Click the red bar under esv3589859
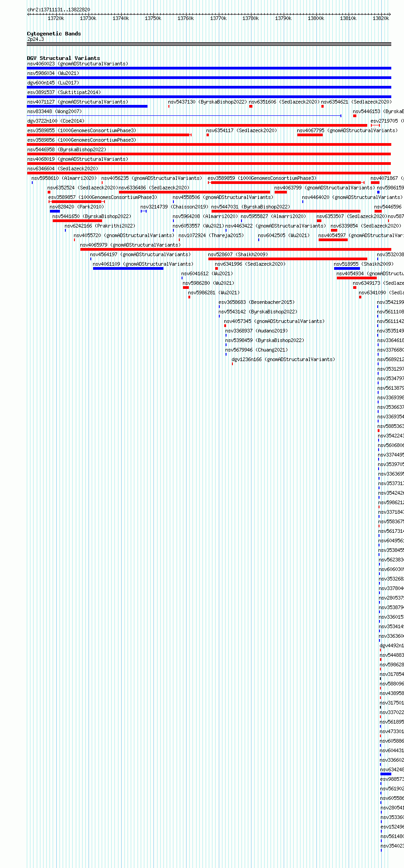 point(286,183)
